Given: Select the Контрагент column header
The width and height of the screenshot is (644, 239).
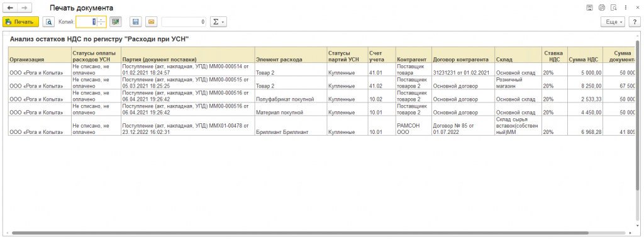Looking at the screenshot, I should coord(414,55).
